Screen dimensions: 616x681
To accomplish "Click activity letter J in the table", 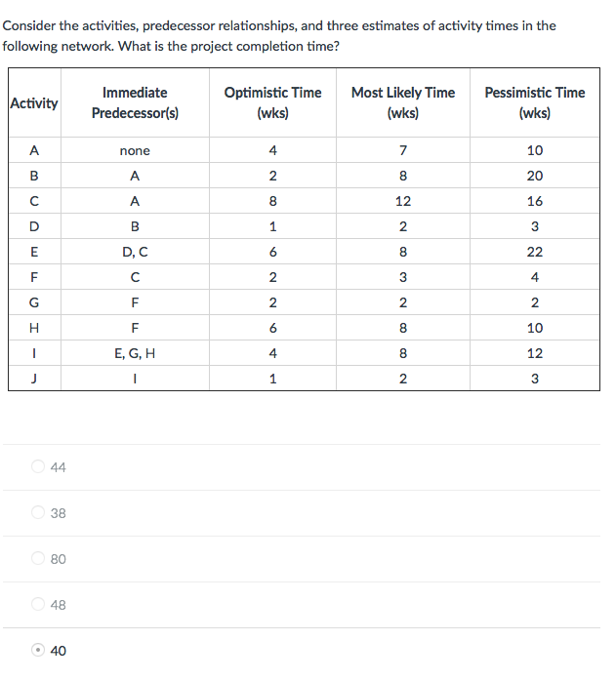I will coord(34,380).
